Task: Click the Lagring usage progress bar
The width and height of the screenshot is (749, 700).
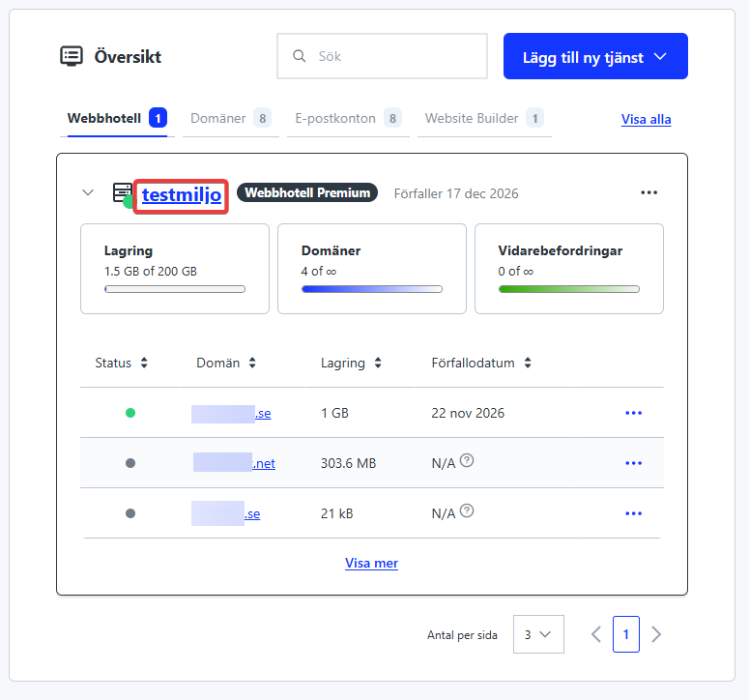Action: [x=174, y=289]
